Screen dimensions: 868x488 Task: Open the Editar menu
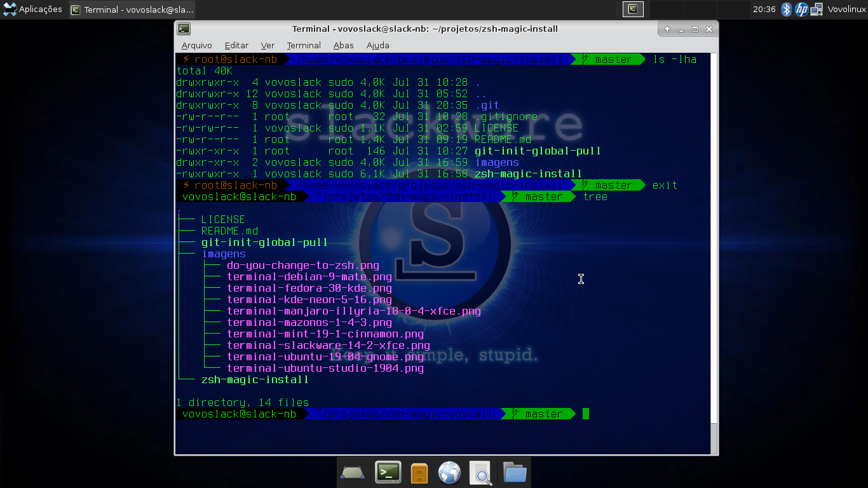point(236,45)
